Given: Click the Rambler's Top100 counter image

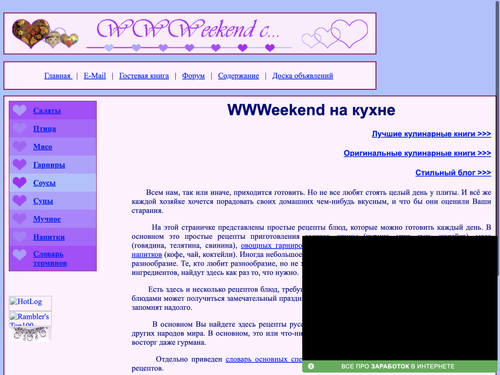Looking at the screenshot, I should [30, 318].
